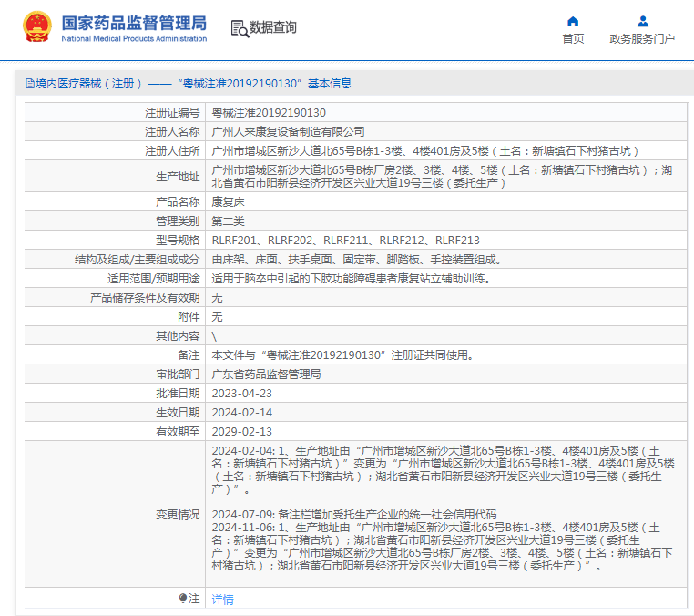Click the 批准日期 label
Viewport: 694px width, 616px height.
(x=178, y=394)
